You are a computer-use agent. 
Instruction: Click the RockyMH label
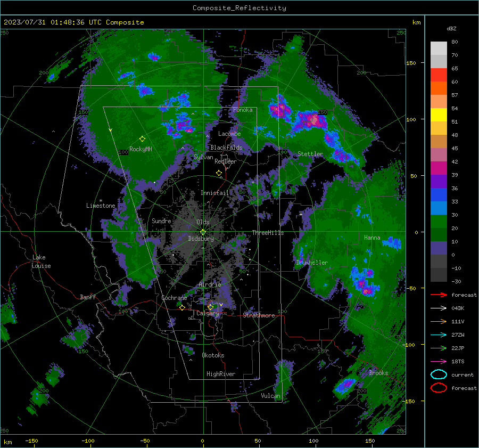click(141, 149)
